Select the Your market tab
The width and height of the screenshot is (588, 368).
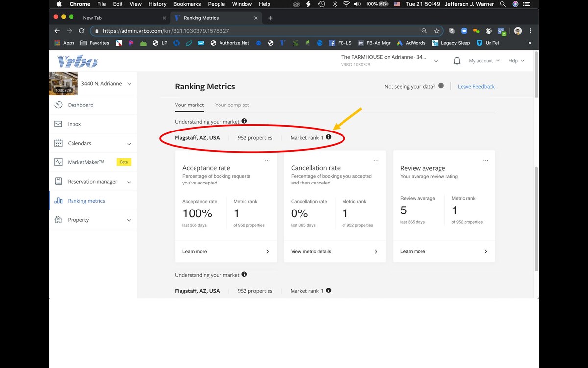tap(190, 105)
